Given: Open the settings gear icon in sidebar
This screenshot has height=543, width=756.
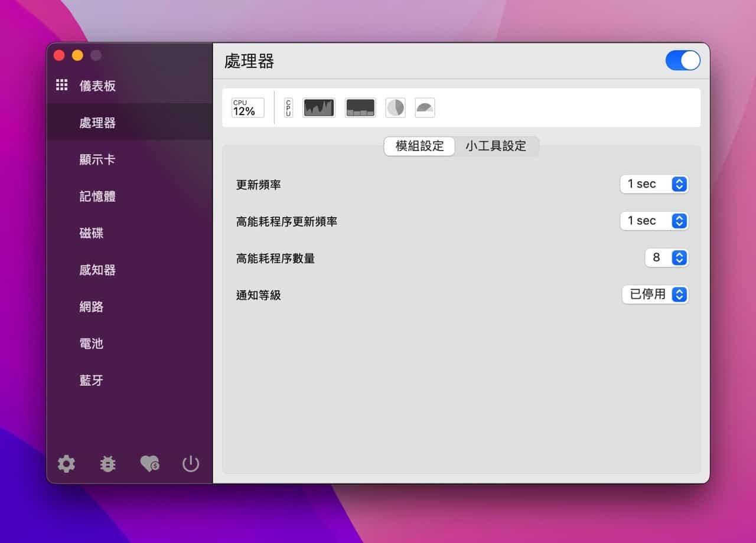Looking at the screenshot, I should pos(66,464).
